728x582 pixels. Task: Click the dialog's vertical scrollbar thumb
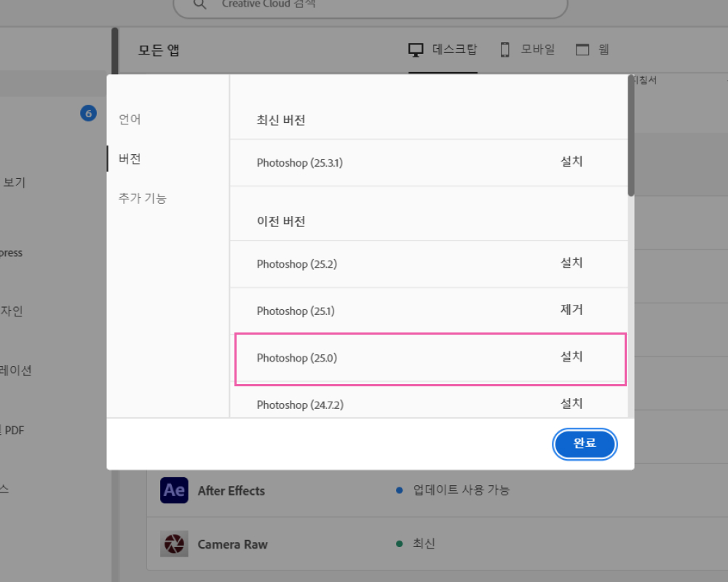click(631, 135)
